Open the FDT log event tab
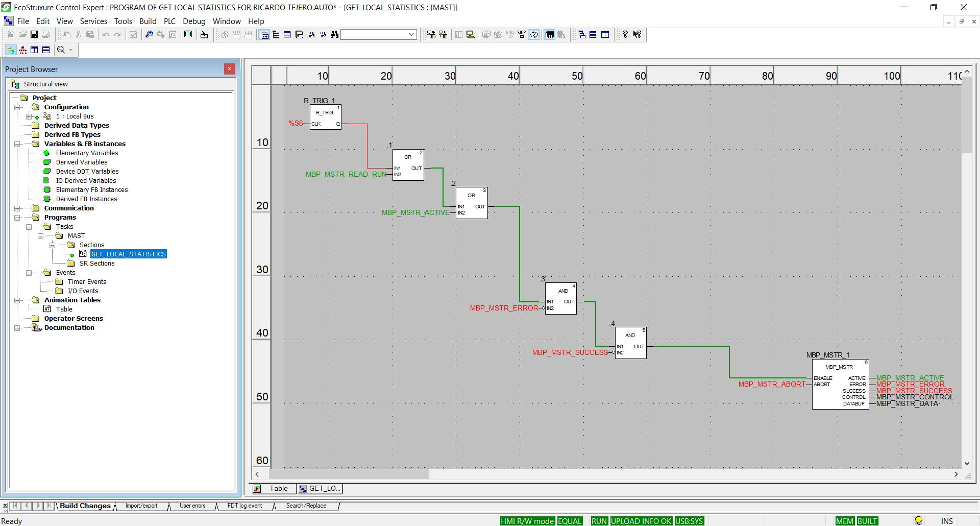The image size is (980, 526). pos(244,506)
